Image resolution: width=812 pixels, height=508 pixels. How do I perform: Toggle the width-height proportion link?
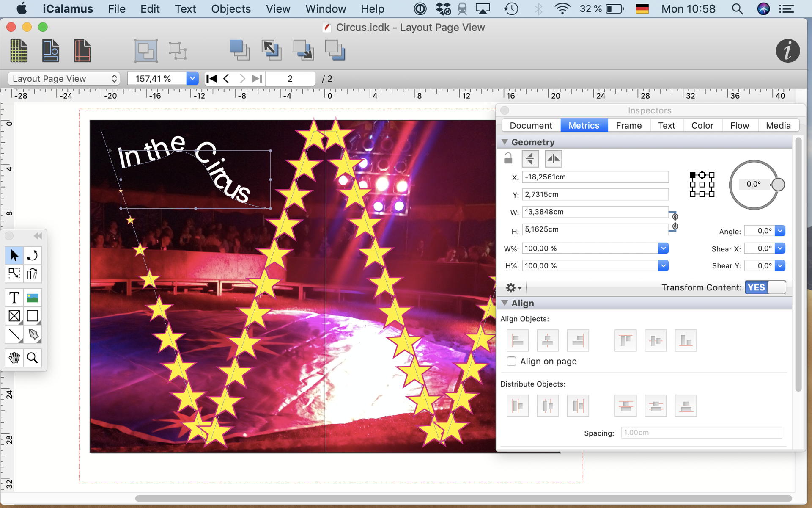pyautogui.click(x=675, y=221)
